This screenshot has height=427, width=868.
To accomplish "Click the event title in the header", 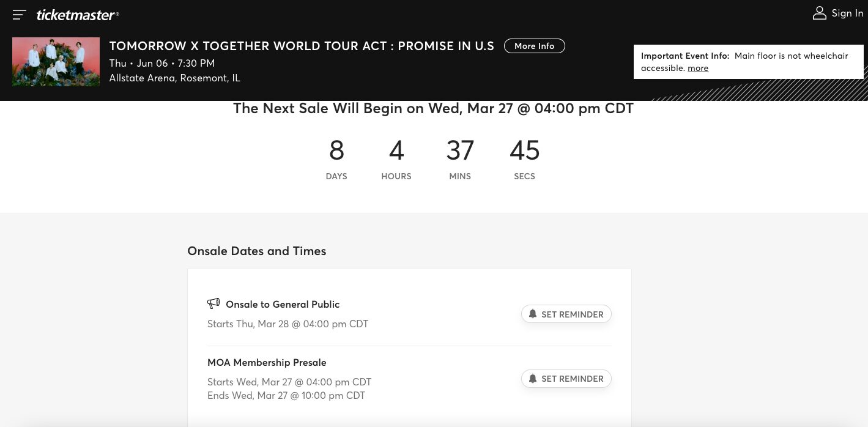I will click(302, 46).
